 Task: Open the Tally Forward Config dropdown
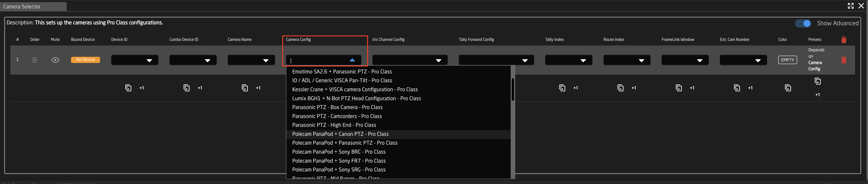tap(496, 60)
